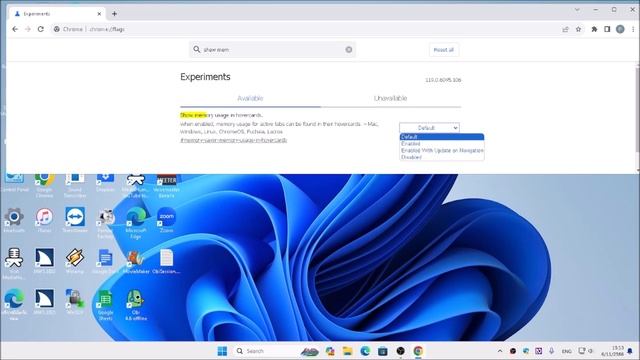Switch the ENG input language indicator

pyautogui.click(x=567, y=351)
